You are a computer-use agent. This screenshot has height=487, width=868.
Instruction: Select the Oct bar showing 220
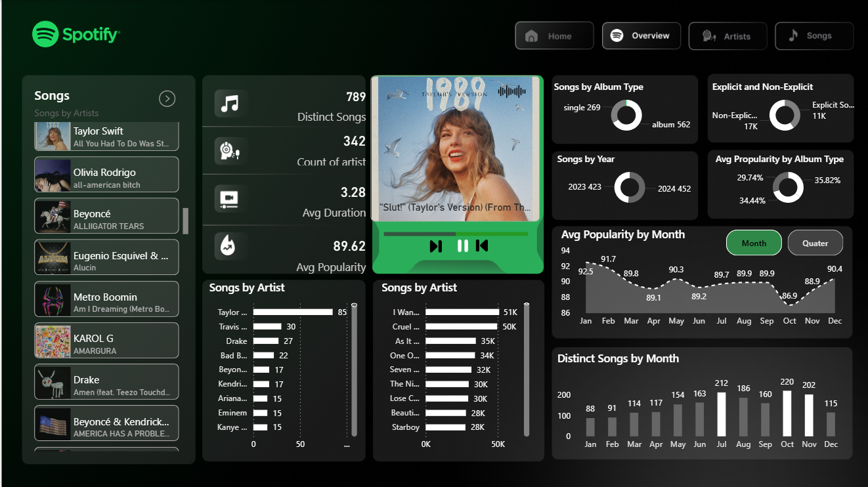click(787, 413)
